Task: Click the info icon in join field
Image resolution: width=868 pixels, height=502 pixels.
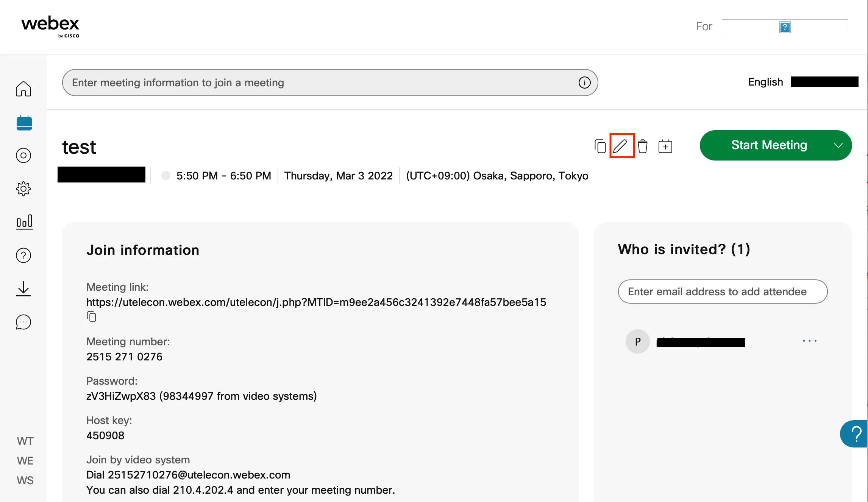Action: [584, 83]
